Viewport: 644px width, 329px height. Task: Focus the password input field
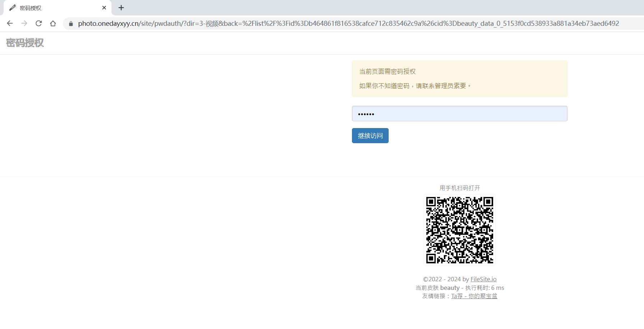coord(459,113)
